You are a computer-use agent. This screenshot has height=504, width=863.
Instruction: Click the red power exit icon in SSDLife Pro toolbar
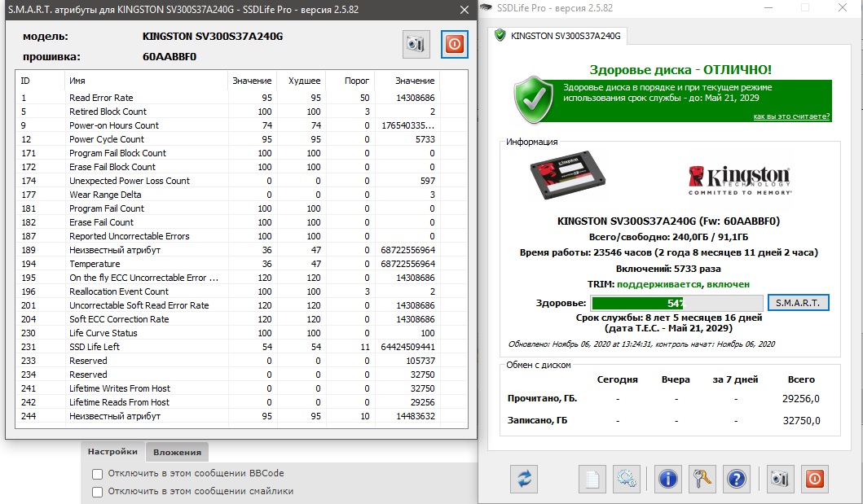click(x=815, y=479)
